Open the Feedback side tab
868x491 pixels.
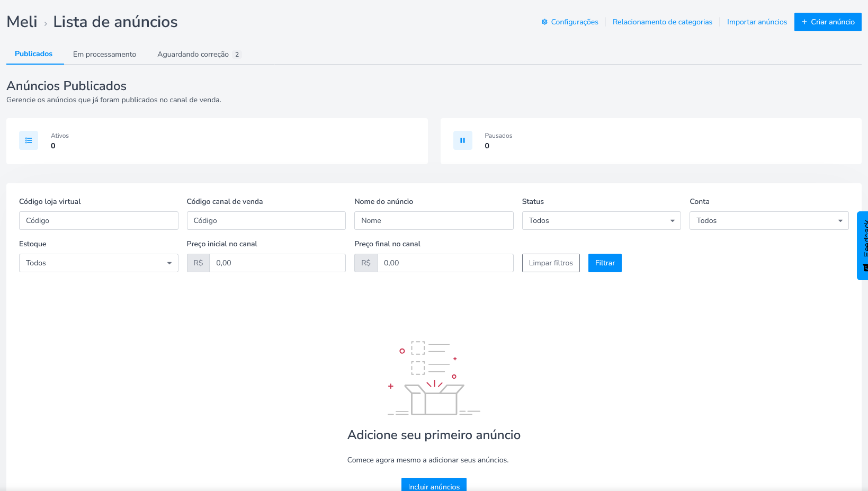[863, 246]
